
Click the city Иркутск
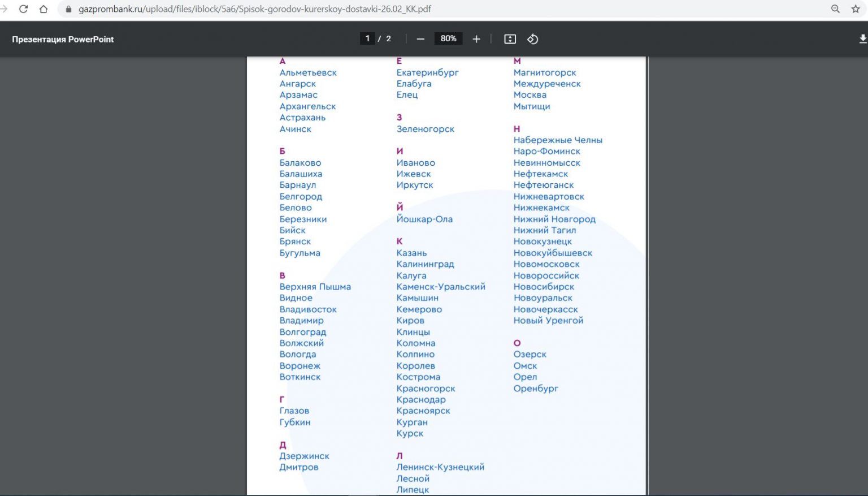tap(415, 185)
